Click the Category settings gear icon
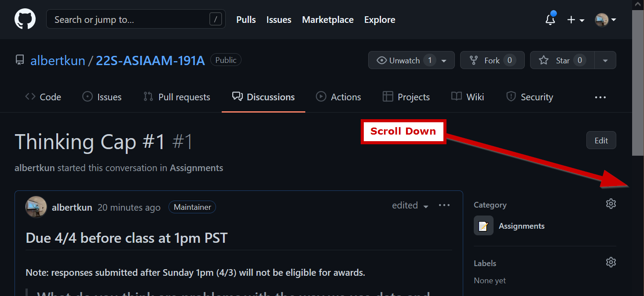This screenshot has width=644, height=296. [x=611, y=204]
